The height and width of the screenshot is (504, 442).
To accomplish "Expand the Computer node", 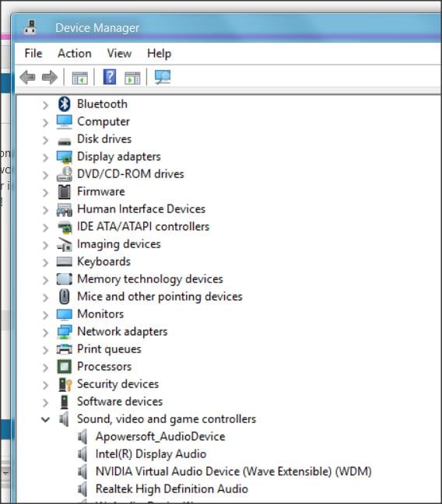I will coord(46,122).
